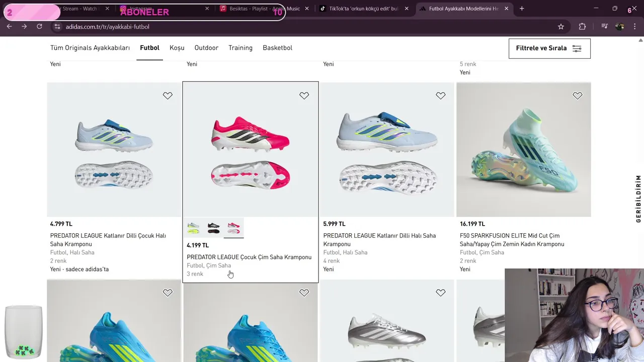Open the 5.999 TL light blue shoe image

click(387, 150)
